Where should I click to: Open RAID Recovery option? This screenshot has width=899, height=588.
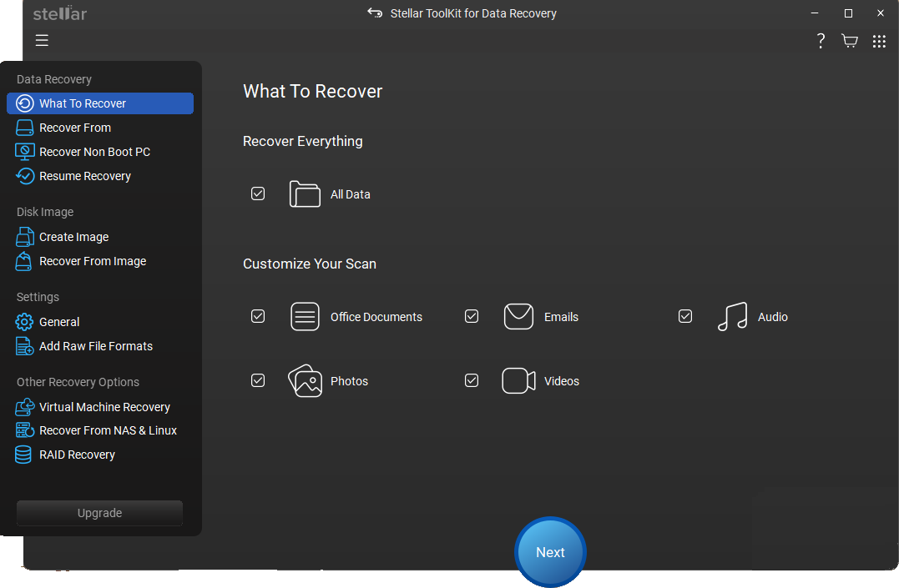click(x=77, y=455)
